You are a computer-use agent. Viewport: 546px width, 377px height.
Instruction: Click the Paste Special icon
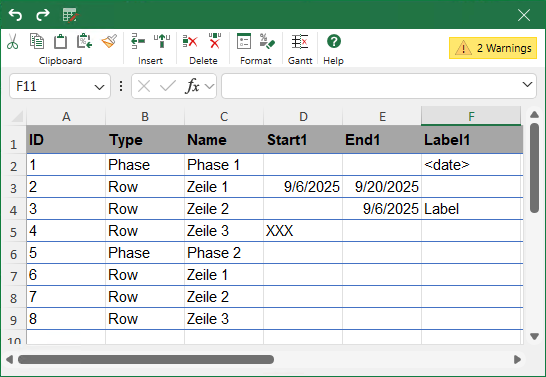click(x=84, y=41)
